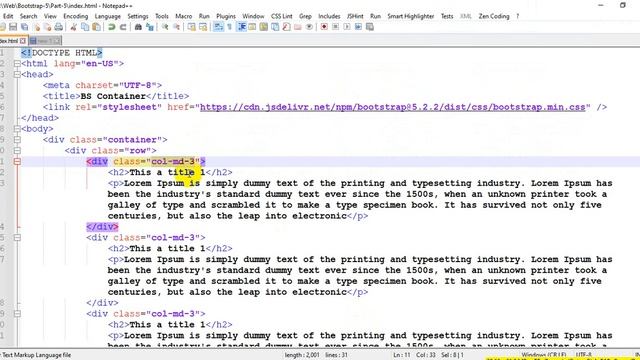The height and width of the screenshot is (360, 640).
Task: Open the Folder as Workspace toolbar icon
Action: click(298, 27)
